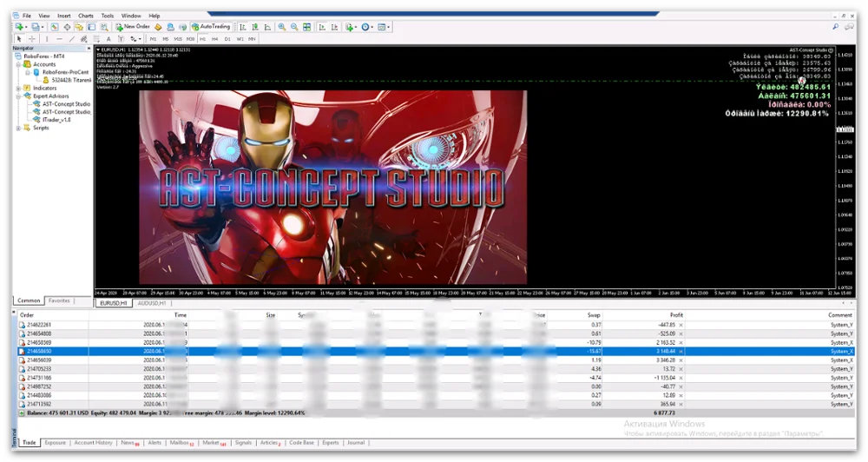Close the Navigator panel
This screenshot has height=462, width=868.
point(89,48)
